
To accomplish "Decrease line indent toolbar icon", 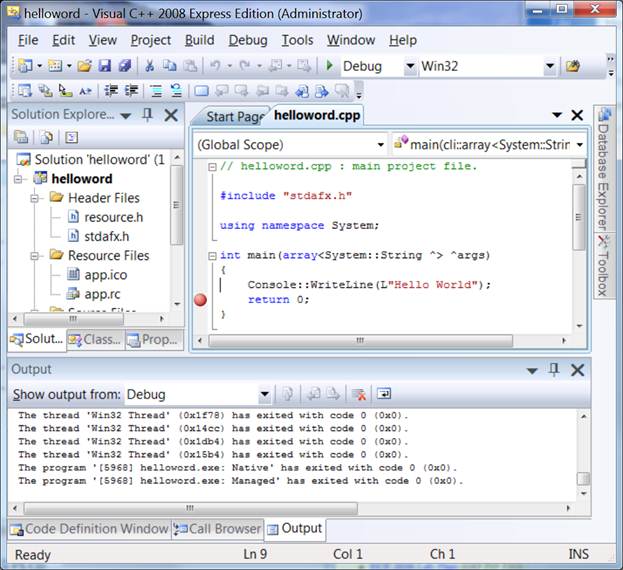I will (111, 91).
